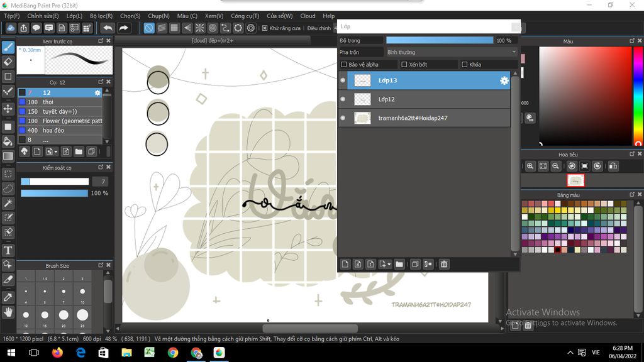Viewport: 644px width, 362px height.
Task: Enable the Khóa lock checkbox
Action: pos(465,65)
